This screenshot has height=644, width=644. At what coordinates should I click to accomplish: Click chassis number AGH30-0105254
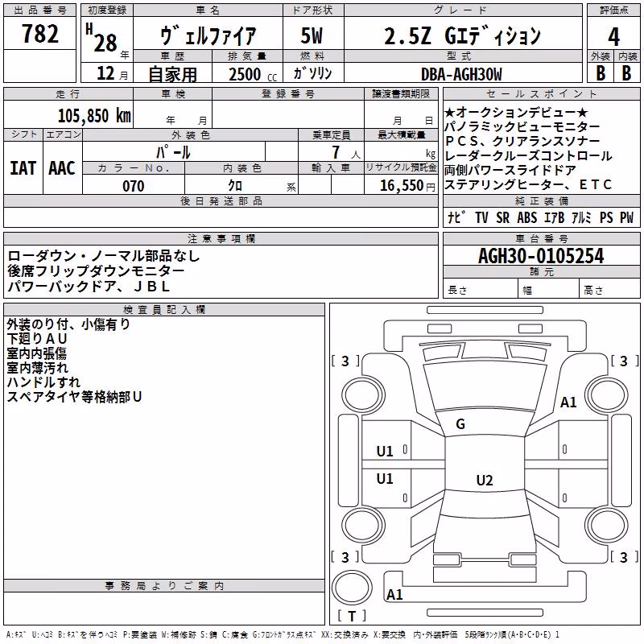(541, 256)
